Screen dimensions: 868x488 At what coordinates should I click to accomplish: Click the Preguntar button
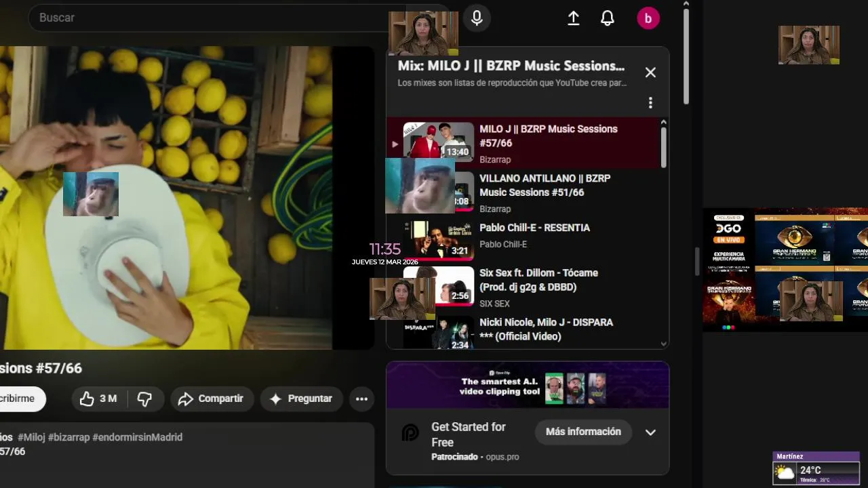pyautogui.click(x=302, y=399)
